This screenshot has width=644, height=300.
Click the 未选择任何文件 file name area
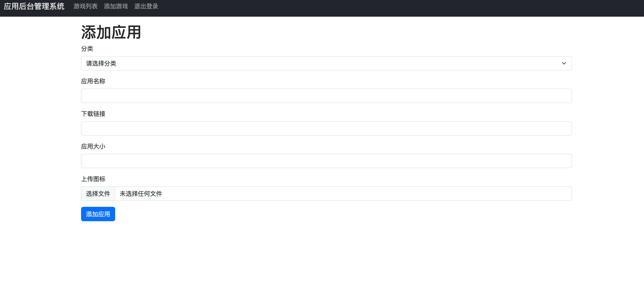point(141,194)
